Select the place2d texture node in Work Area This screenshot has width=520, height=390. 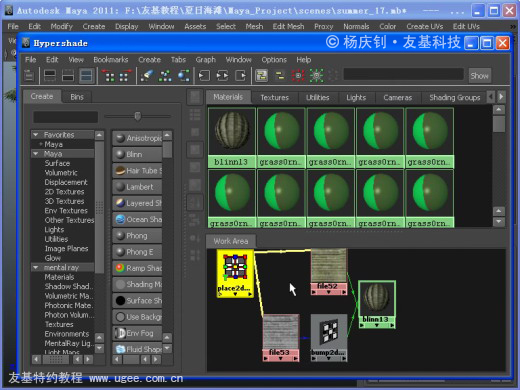click(235, 273)
